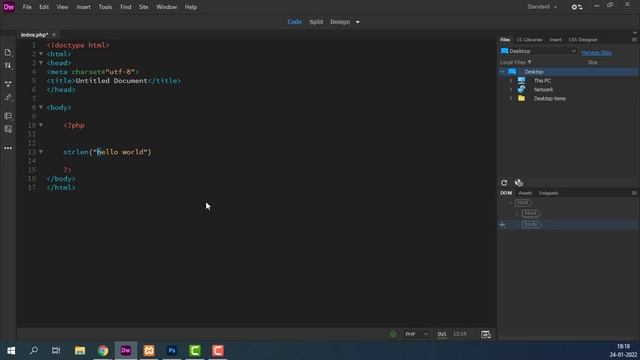This screenshot has height=360, width=640.
Task: Open the Edit menu
Action: (x=44, y=7)
